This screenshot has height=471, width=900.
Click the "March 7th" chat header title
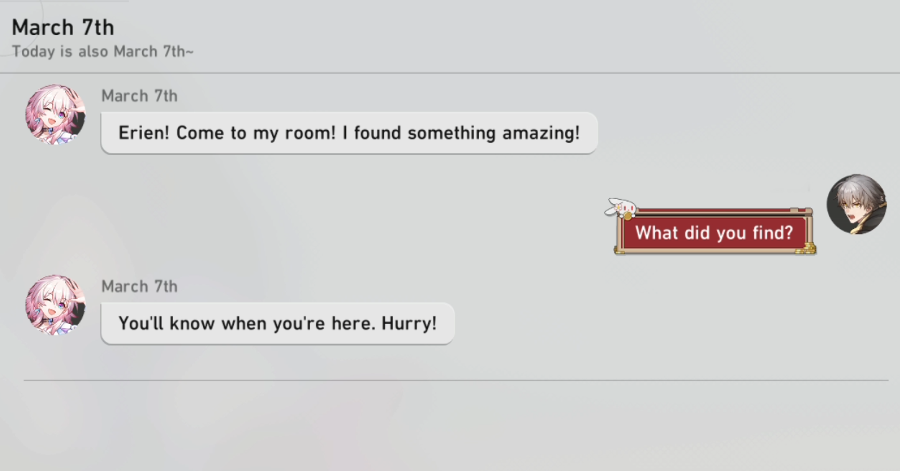[x=63, y=27]
